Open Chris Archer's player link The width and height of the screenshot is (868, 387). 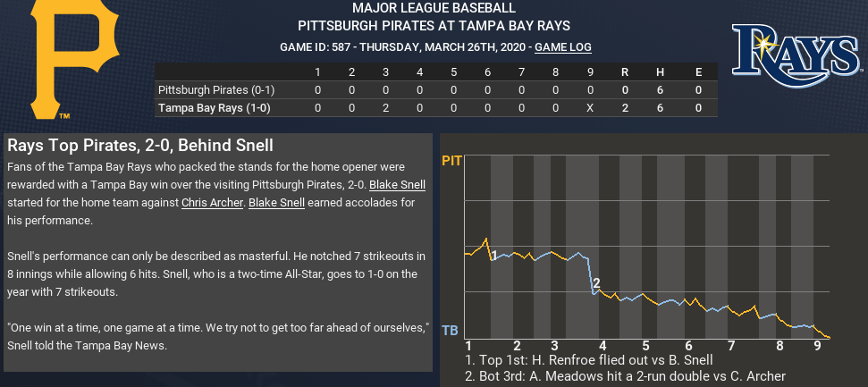click(x=211, y=203)
